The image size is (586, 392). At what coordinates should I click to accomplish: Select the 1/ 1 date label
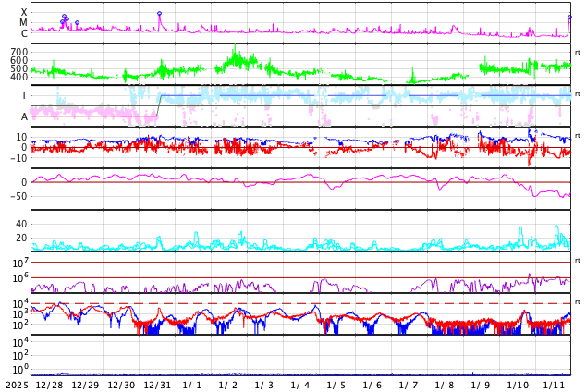(192, 385)
